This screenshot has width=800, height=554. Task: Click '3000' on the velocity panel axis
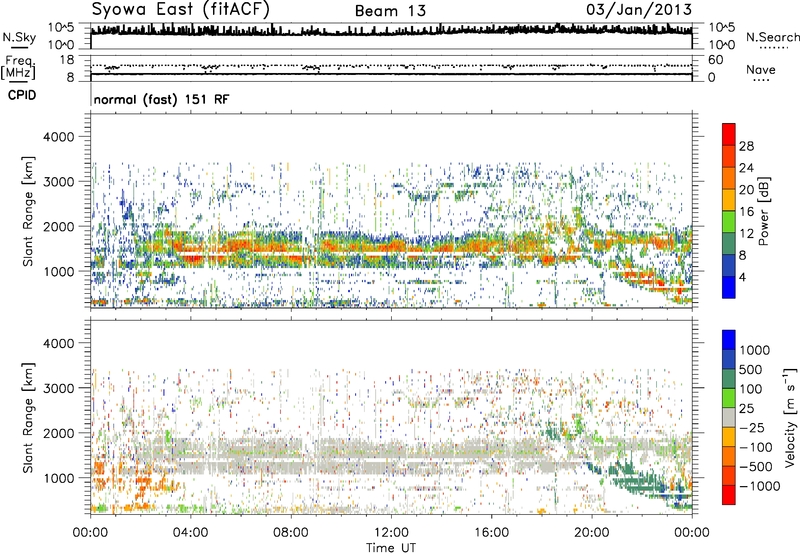(x=58, y=388)
